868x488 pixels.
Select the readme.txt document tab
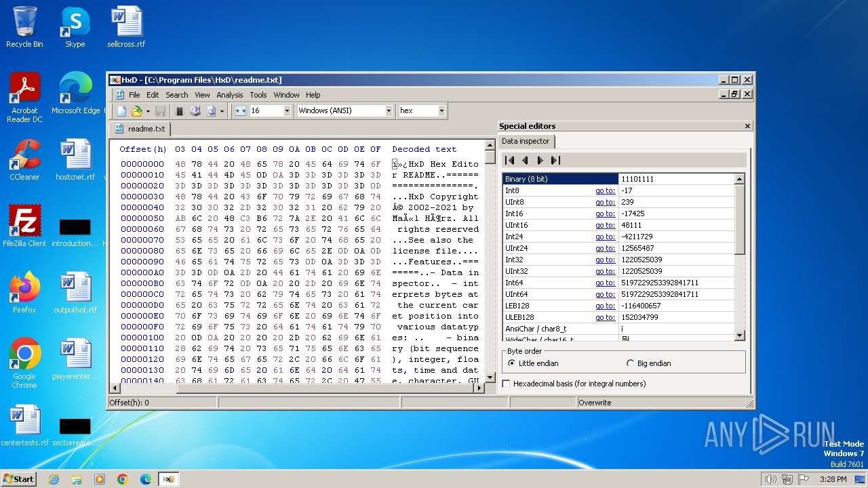pyautogui.click(x=140, y=129)
